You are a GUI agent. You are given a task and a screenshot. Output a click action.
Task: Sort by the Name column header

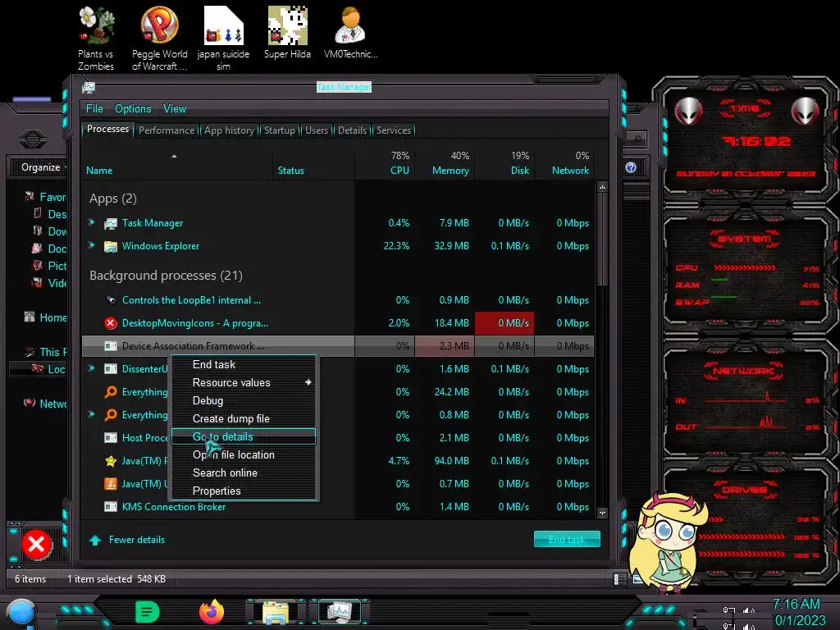click(177, 163)
